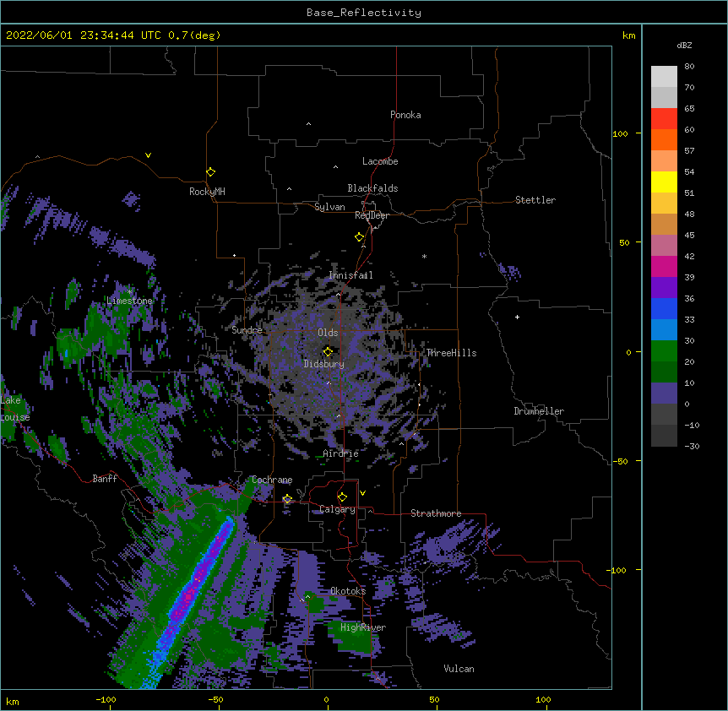
Task: Click the HighRiver label
Action: coord(363,627)
